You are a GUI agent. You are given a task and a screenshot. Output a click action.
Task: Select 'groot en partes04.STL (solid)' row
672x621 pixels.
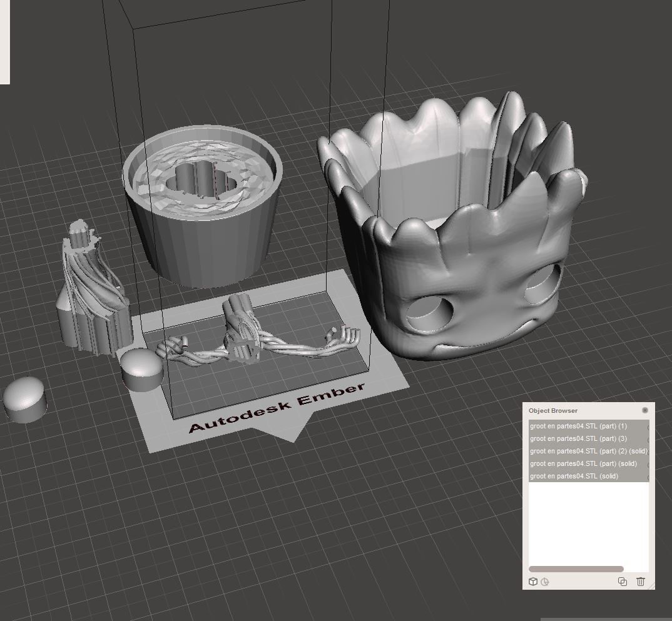coord(588,476)
